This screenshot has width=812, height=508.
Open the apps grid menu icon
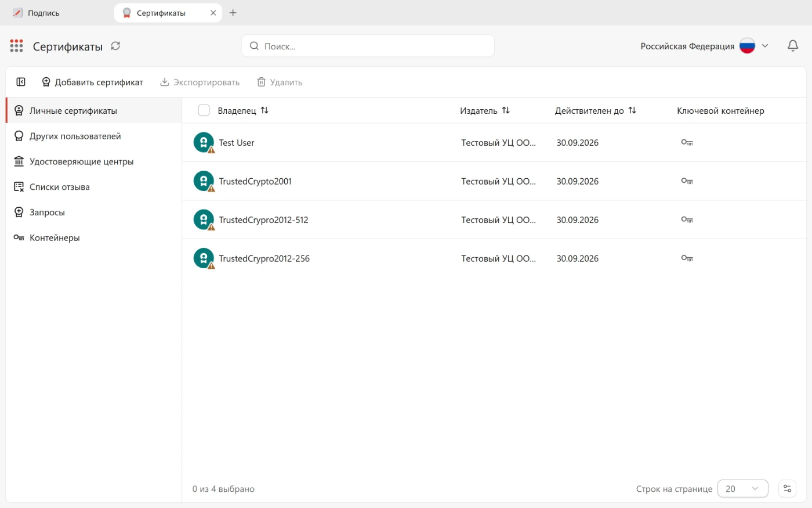[x=16, y=46]
